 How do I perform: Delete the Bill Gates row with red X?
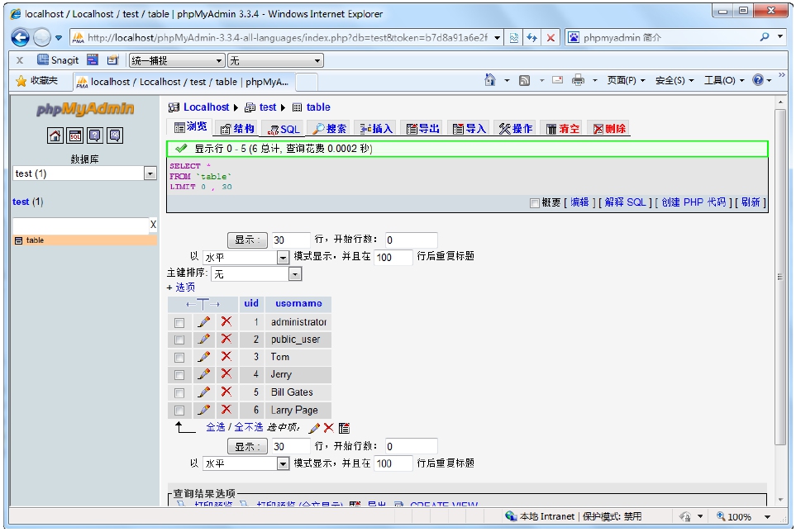point(226,392)
